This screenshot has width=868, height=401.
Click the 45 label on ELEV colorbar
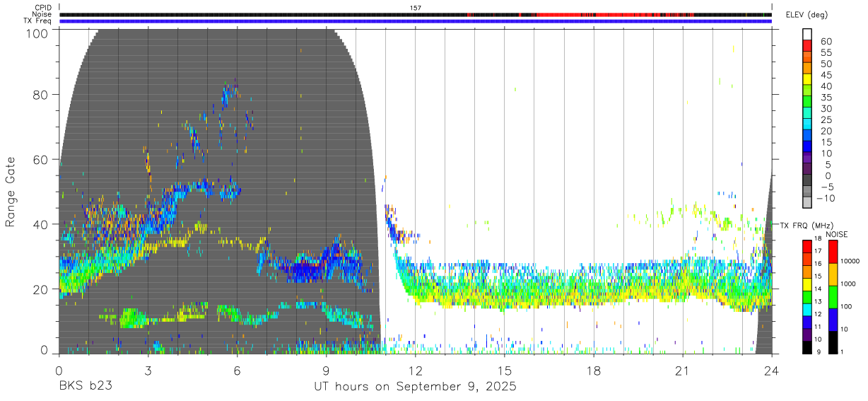pos(826,76)
